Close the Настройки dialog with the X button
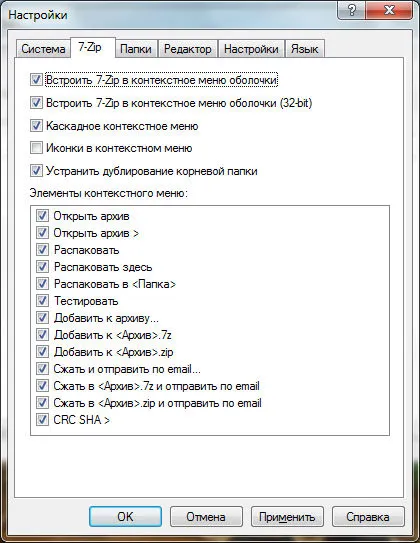Image resolution: width=420 pixels, height=543 pixels. point(388,10)
